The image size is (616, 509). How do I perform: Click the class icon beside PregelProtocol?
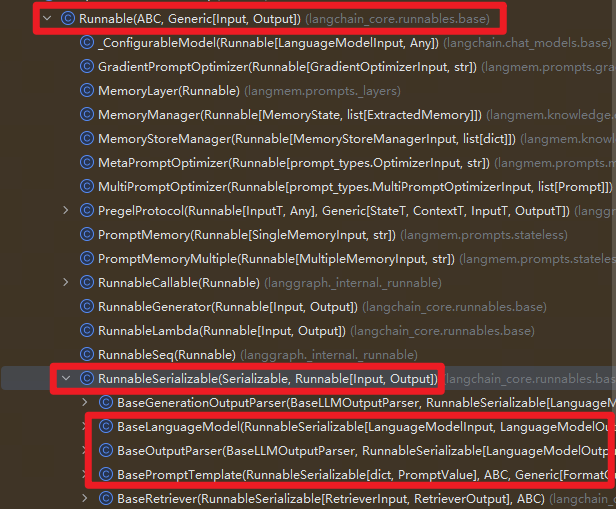[x=87, y=211]
